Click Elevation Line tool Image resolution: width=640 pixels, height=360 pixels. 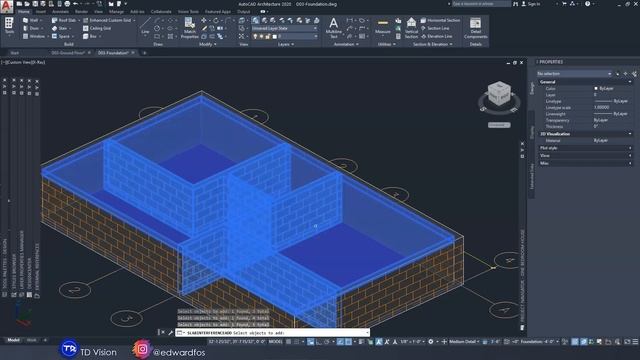(x=436, y=36)
